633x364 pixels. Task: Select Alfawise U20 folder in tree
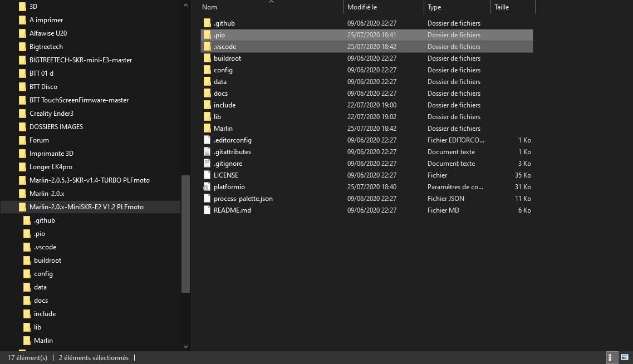[48, 33]
